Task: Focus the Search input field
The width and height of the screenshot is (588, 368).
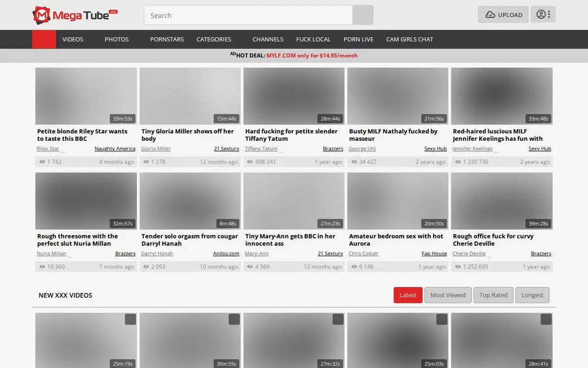Action: 248,15
